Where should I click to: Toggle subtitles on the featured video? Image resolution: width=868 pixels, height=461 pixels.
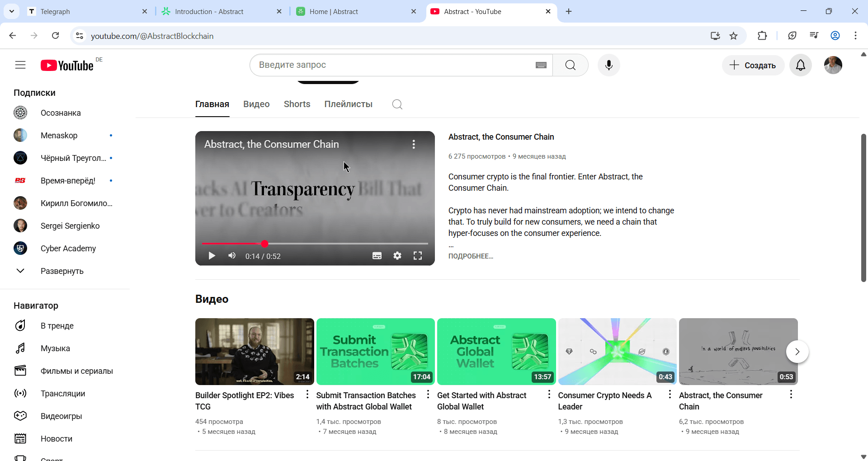pyautogui.click(x=377, y=256)
